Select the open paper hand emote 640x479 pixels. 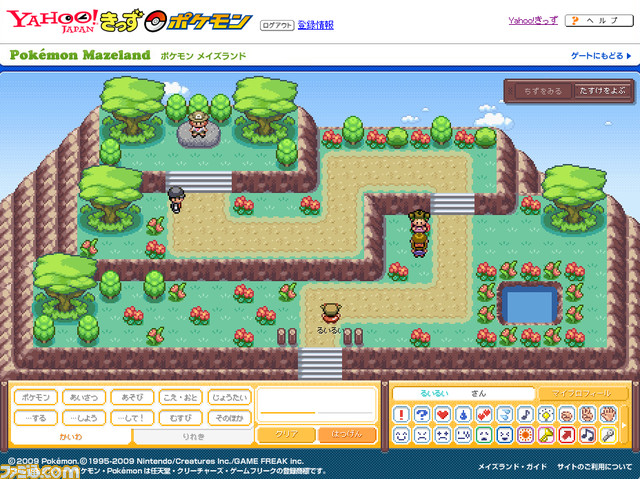click(608, 415)
